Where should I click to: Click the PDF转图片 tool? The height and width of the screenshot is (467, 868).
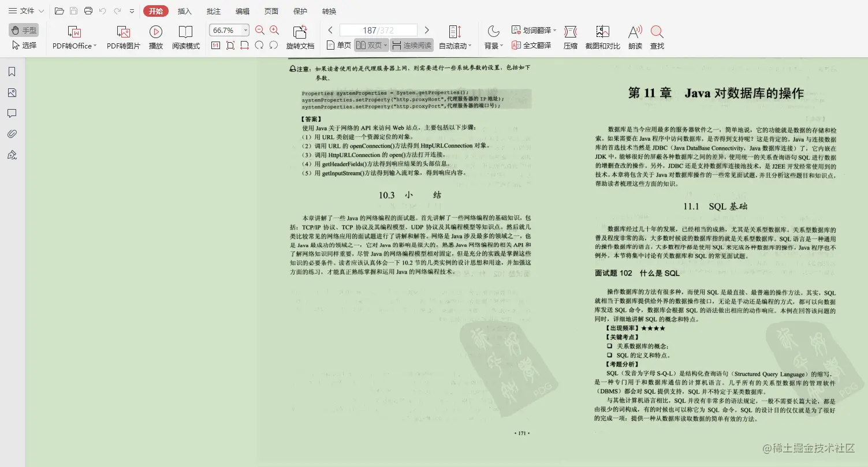tap(122, 36)
